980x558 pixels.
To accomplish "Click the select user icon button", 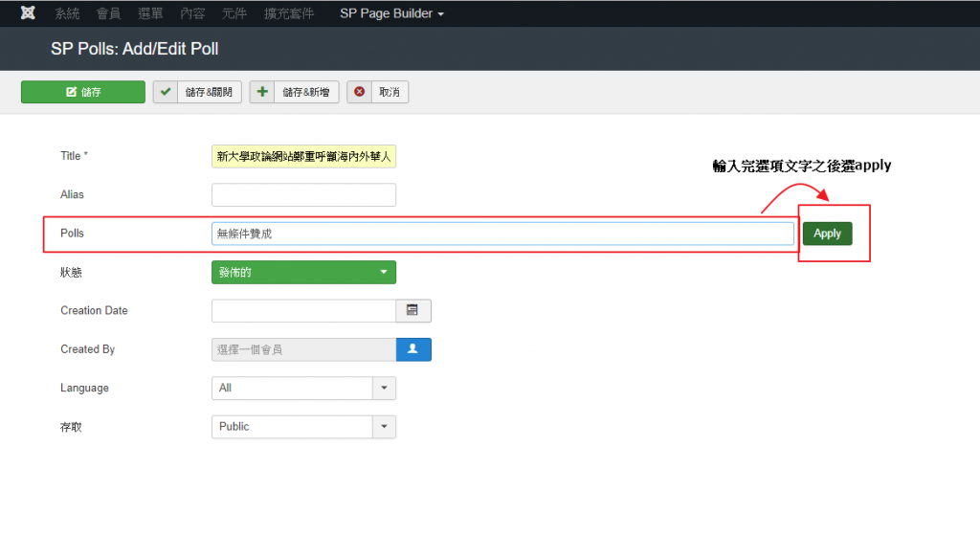I will point(413,349).
